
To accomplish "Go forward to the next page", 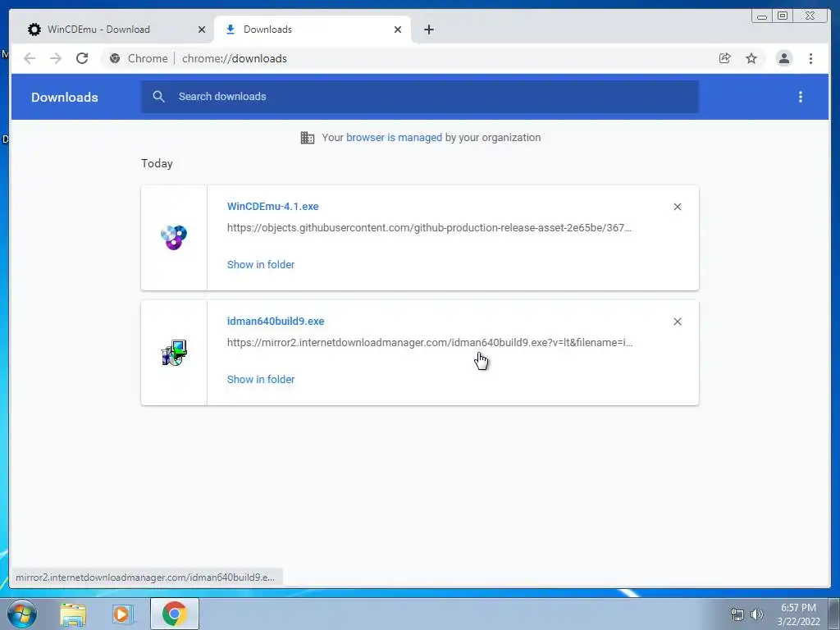I will (56, 58).
